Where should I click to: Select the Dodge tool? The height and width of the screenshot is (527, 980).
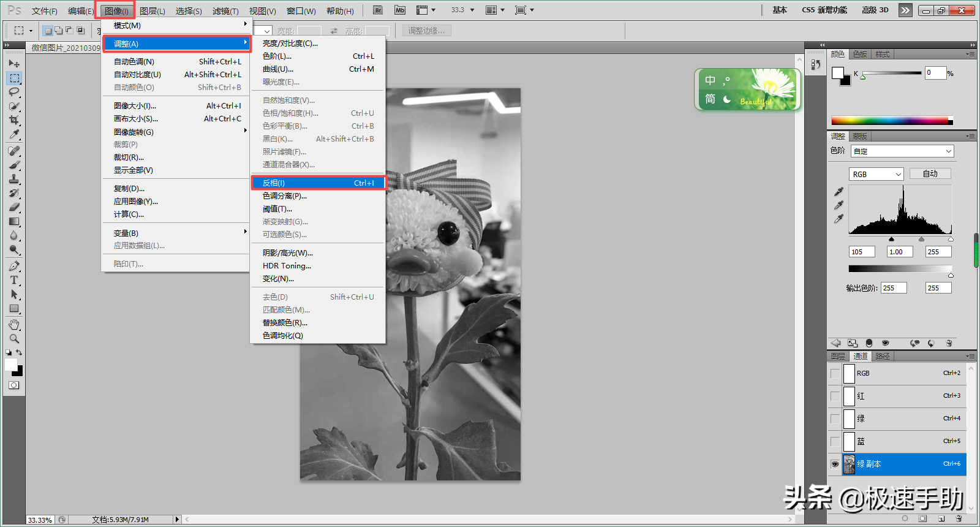coord(14,249)
